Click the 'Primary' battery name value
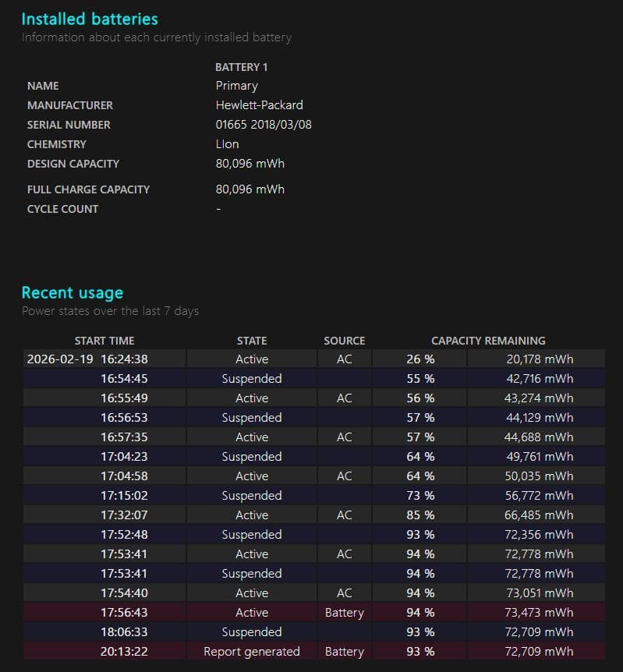The image size is (623, 672). 236,86
